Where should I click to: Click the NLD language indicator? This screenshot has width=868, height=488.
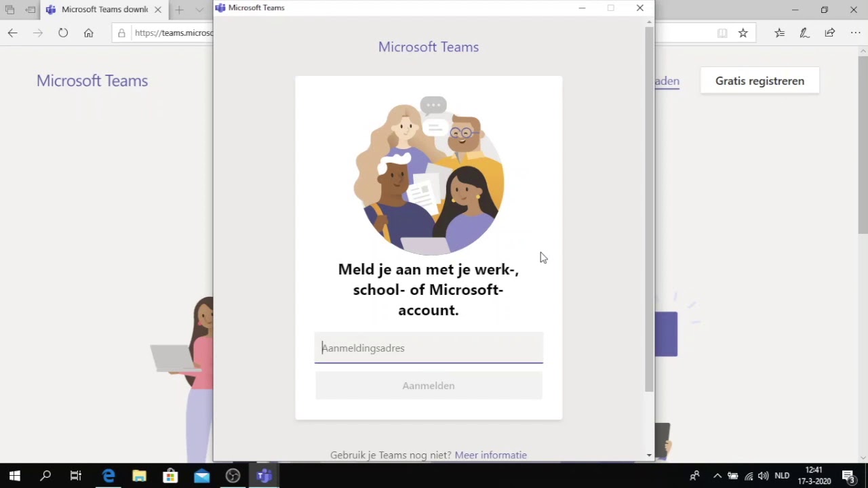782,476
